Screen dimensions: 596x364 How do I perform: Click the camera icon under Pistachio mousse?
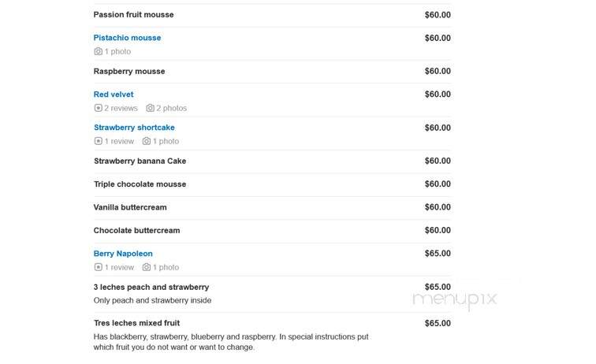[98, 51]
